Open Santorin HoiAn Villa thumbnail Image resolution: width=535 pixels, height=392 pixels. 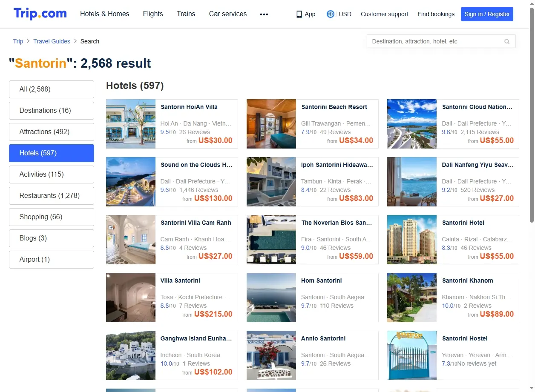(x=131, y=124)
